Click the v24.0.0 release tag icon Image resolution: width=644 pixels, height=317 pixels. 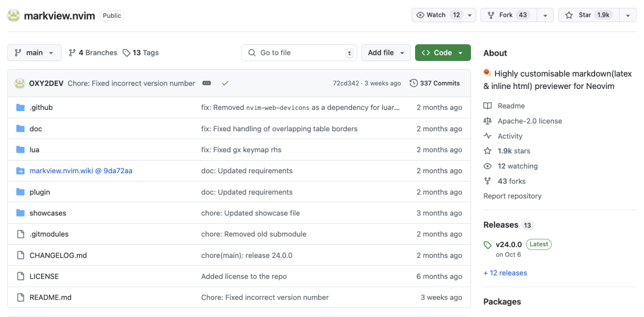point(488,245)
